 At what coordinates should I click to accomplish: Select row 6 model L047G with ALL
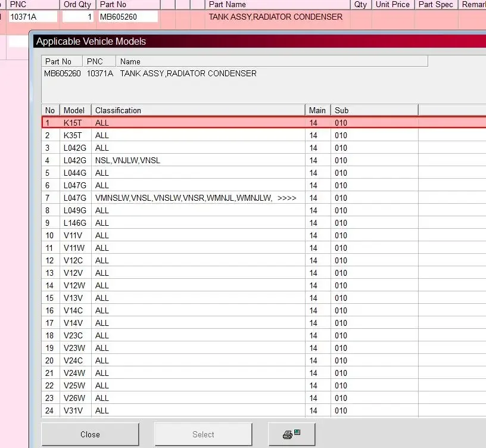[264, 185]
